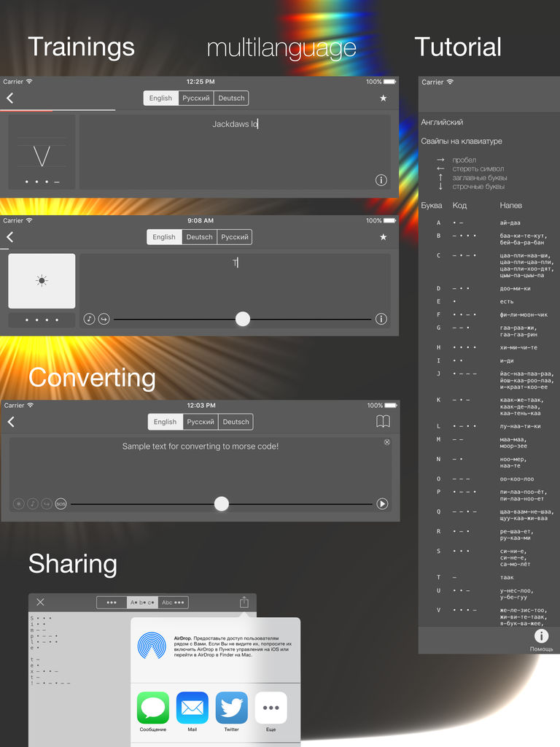Viewport: 560px width, 747px height.
Task: Open the Еще more options button
Action: coord(271,708)
